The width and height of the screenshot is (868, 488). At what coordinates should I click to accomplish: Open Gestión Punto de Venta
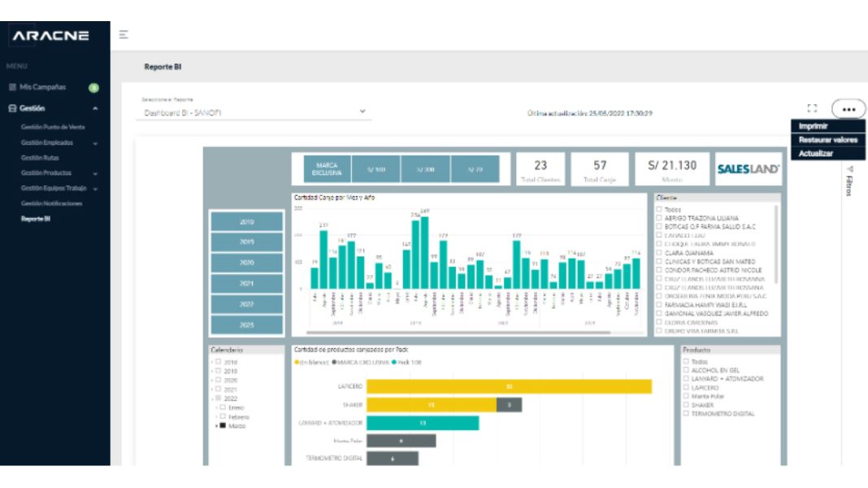point(53,127)
